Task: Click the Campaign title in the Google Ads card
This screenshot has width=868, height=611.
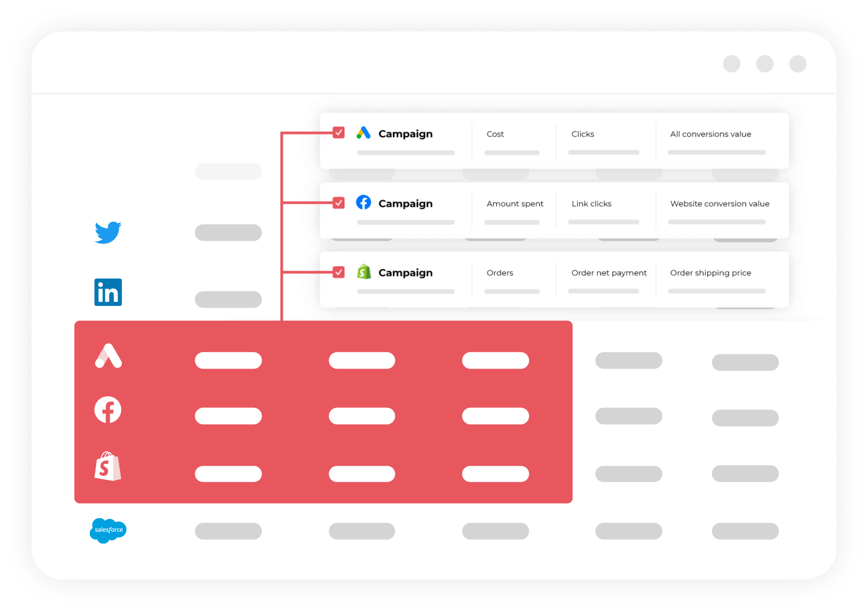Action: coord(405,134)
